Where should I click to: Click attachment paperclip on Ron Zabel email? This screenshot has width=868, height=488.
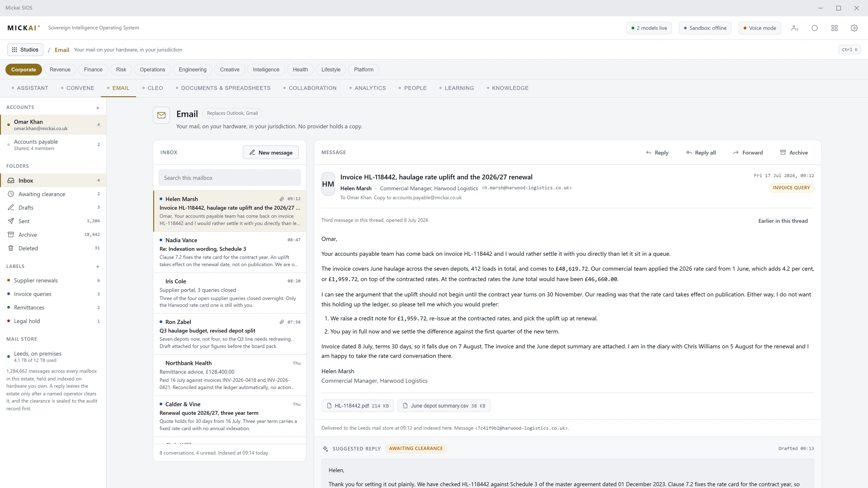click(281, 322)
